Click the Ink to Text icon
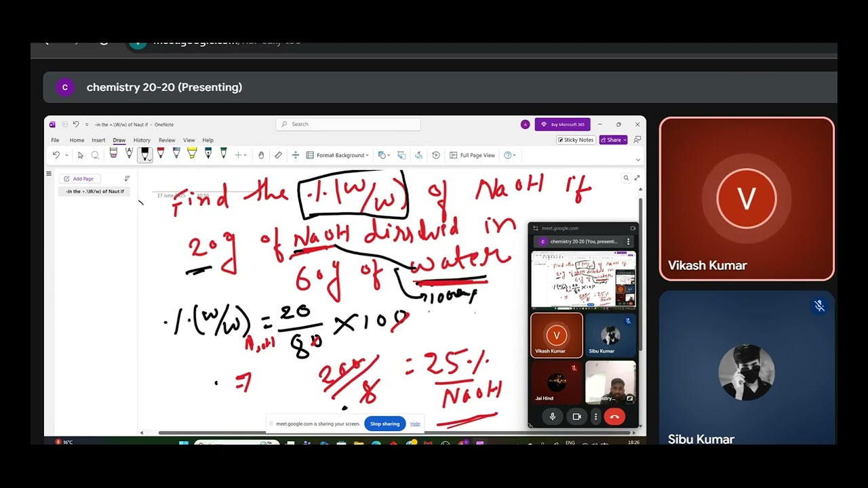This screenshot has width=868, height=488. coord(418,155)
